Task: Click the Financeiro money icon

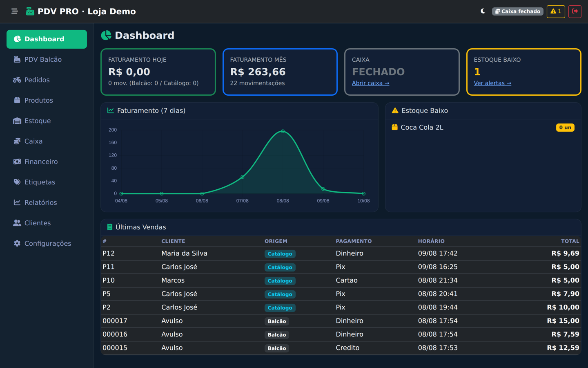Action: pos(17,162)
